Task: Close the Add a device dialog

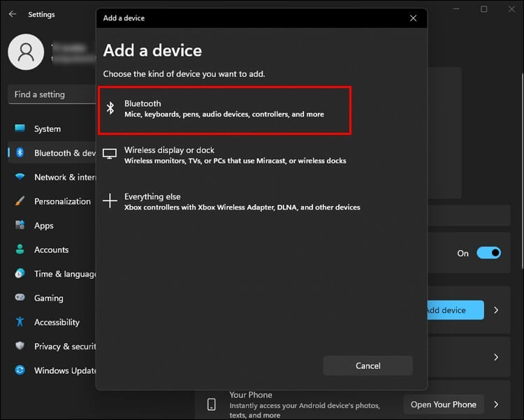Action: (x=413, y=18)
